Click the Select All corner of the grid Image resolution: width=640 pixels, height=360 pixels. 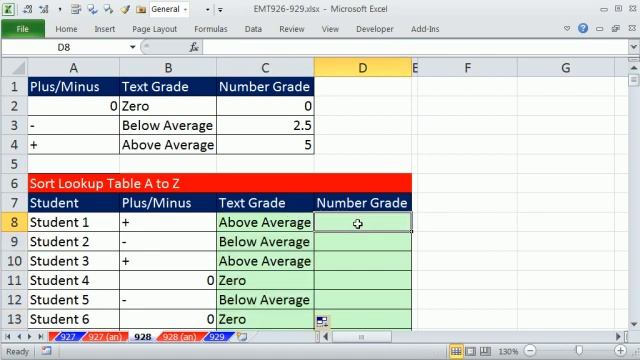pyautogui.click(x=14, y=68)
